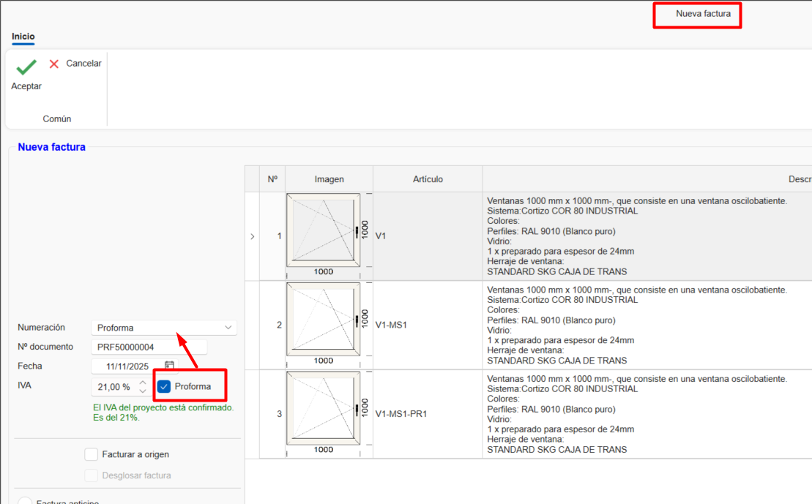Uncheck the Proforma checkbox
Image resolution: width=812 pixels, height=504 pixels.
click(164, 386)
